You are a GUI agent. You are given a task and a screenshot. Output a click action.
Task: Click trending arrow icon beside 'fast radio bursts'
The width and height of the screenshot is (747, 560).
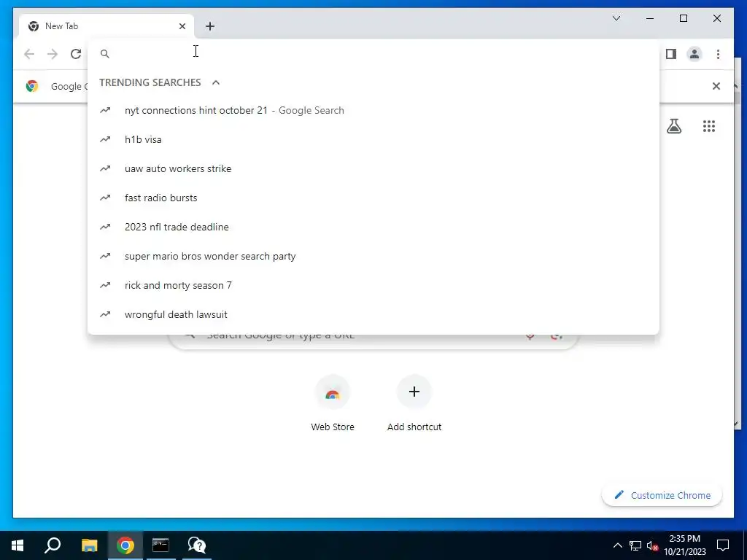[105, 198]
